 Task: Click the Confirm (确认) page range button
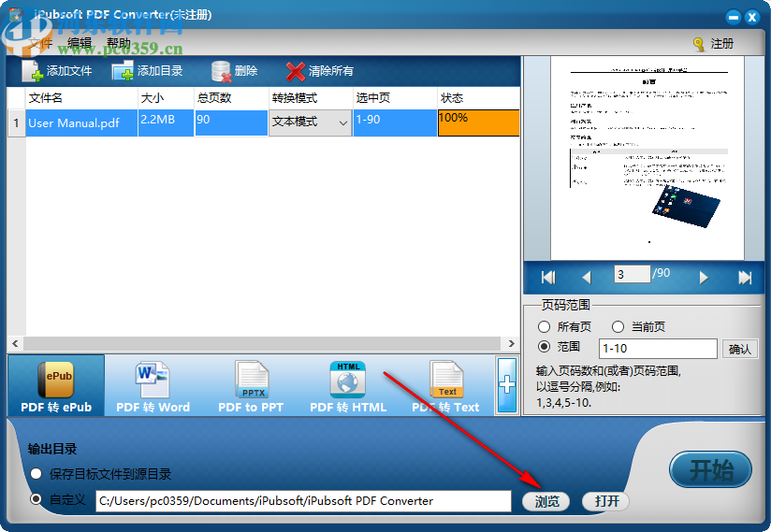[740, 350]
